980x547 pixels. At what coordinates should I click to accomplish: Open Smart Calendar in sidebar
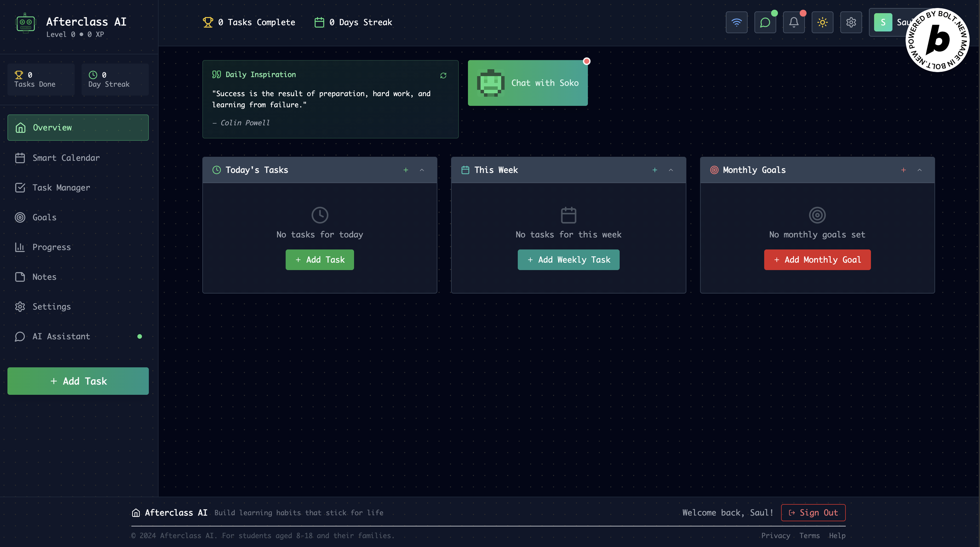point(66,158)
